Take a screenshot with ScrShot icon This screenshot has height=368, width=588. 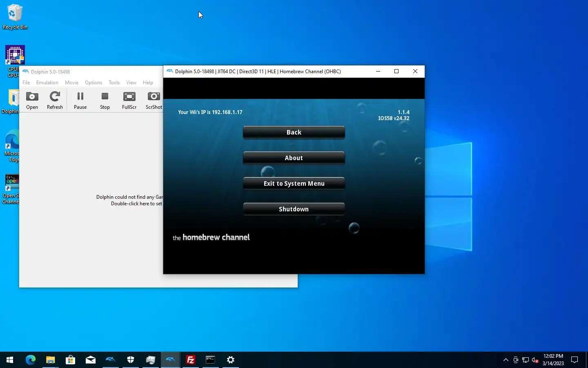pos(154,101)
